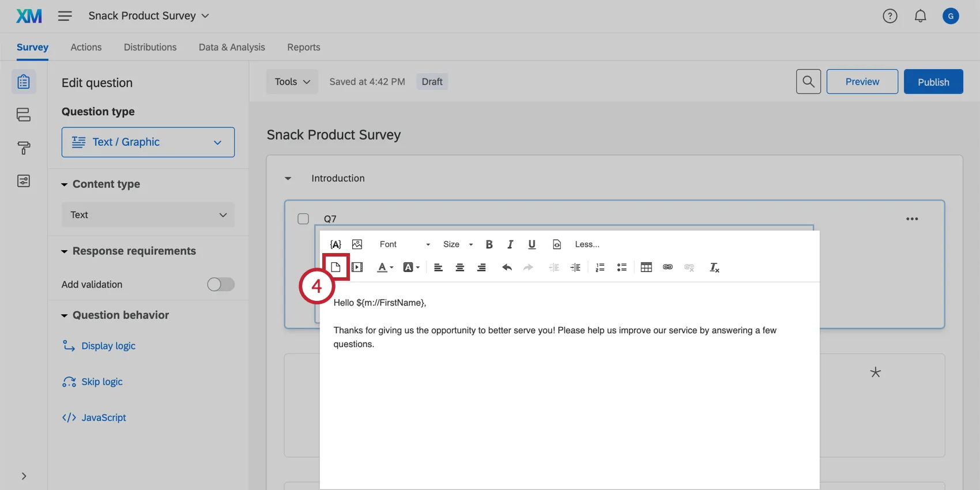The image size is (980, 490).
Task: Click the undo arrow in editor
Action: click(x=507, y=267)
